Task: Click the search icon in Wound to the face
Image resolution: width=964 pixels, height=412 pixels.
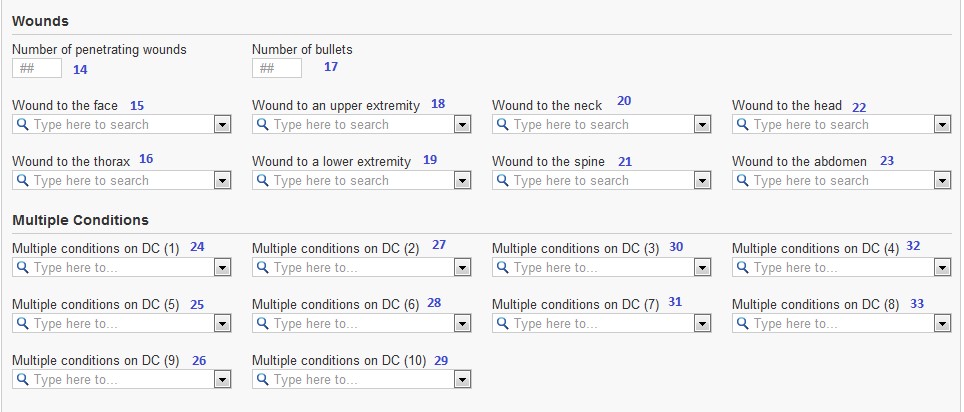Action: point(23,125)
